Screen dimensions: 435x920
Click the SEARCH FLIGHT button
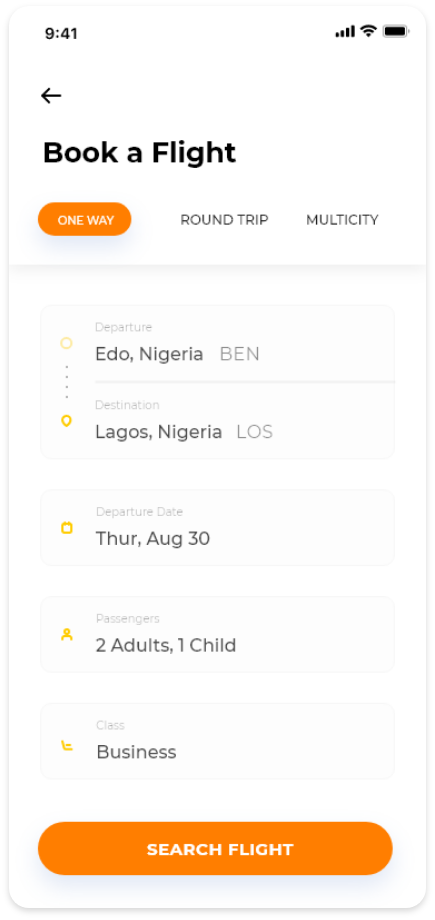(x=215, y=849)
